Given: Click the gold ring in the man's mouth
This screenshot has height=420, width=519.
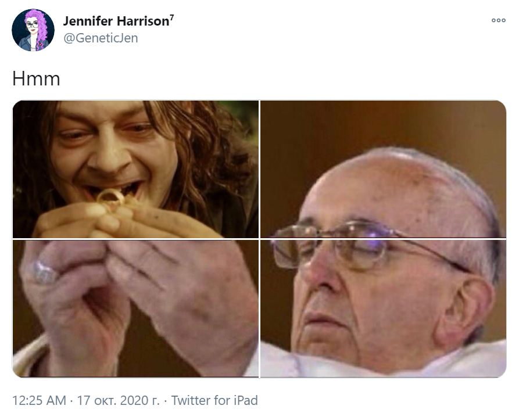Looking at the screenshot, I should coord(111,198).
